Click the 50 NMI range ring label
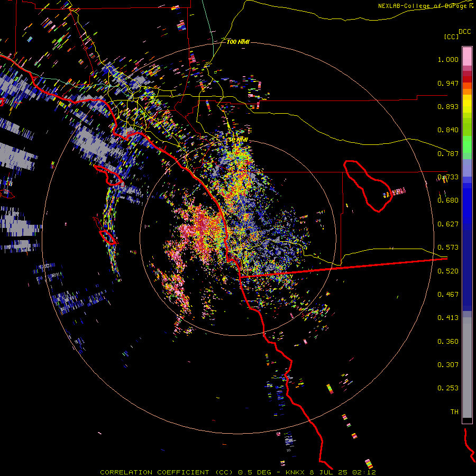This screenshot has height=476, width=476. [238, 140]
